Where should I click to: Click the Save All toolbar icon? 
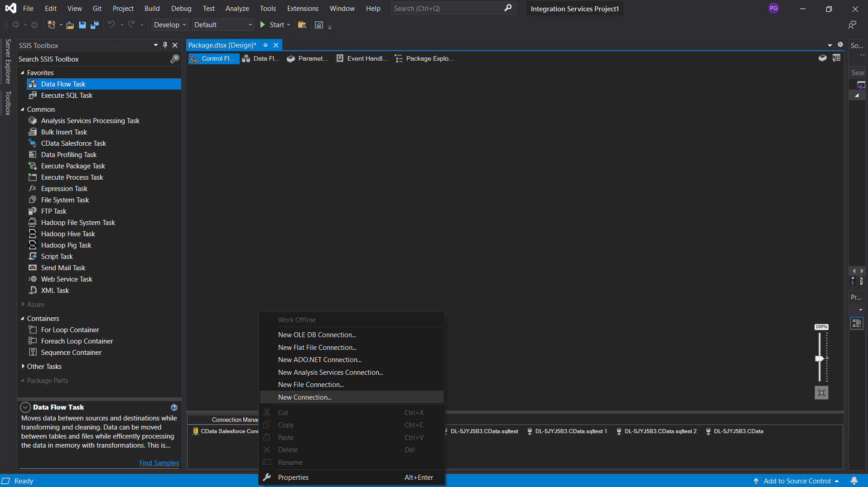[95, 25]
